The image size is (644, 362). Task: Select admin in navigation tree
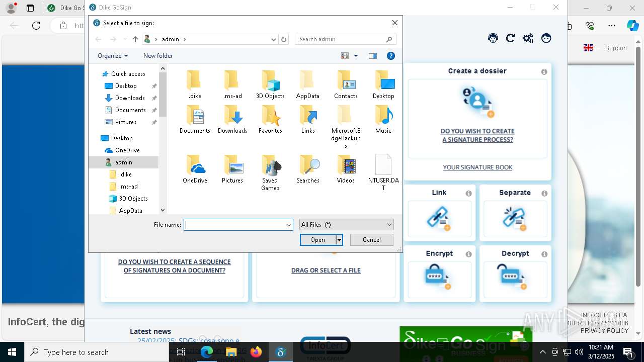pos(123,162)
